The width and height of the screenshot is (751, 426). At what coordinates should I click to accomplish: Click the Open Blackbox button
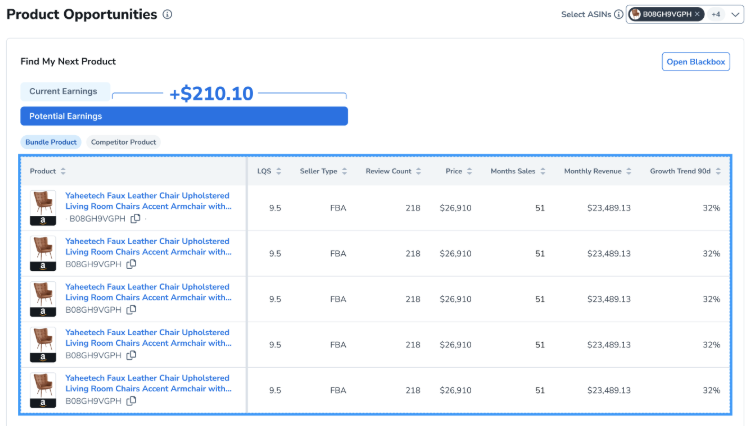[x=696, y=62]
